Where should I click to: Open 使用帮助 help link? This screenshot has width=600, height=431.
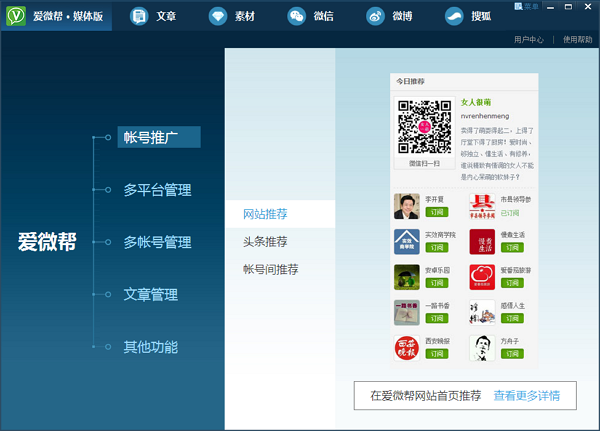577,39
